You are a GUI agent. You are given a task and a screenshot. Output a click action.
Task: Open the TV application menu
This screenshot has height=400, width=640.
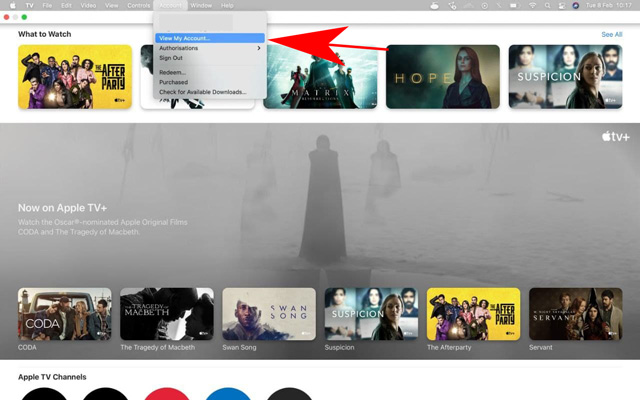click(x=29, y=5)
